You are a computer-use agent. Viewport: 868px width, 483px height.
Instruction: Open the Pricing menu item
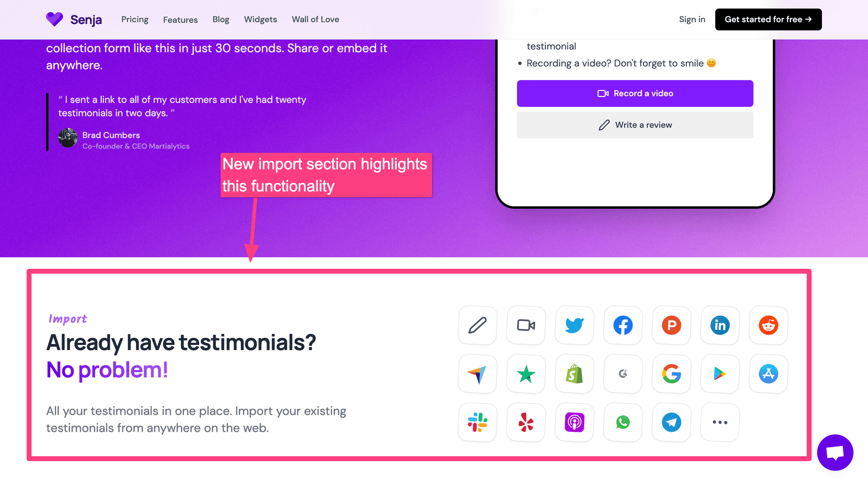click(x=135, y=20)
